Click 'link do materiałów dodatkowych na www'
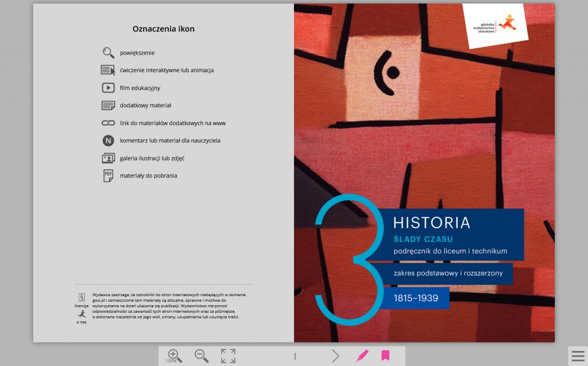 tap(173, 123)
